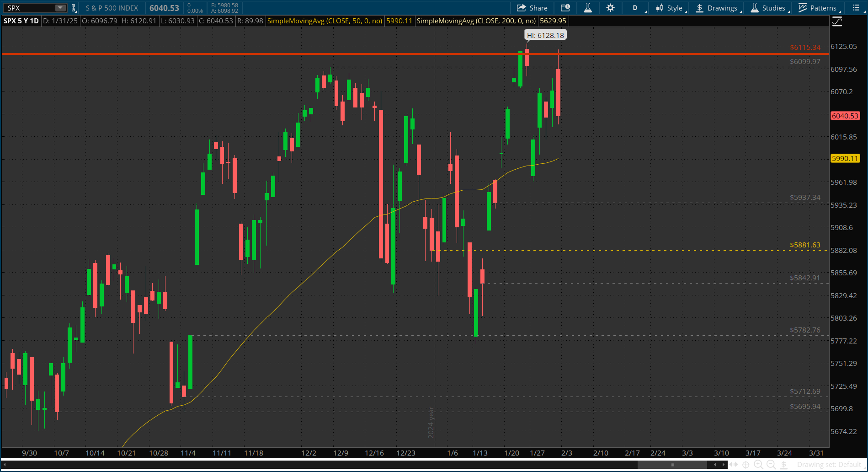Click the SimpleMovingAvg 50 study label
The height and width of the screenshot is (472, 868).
pos(325,21)
